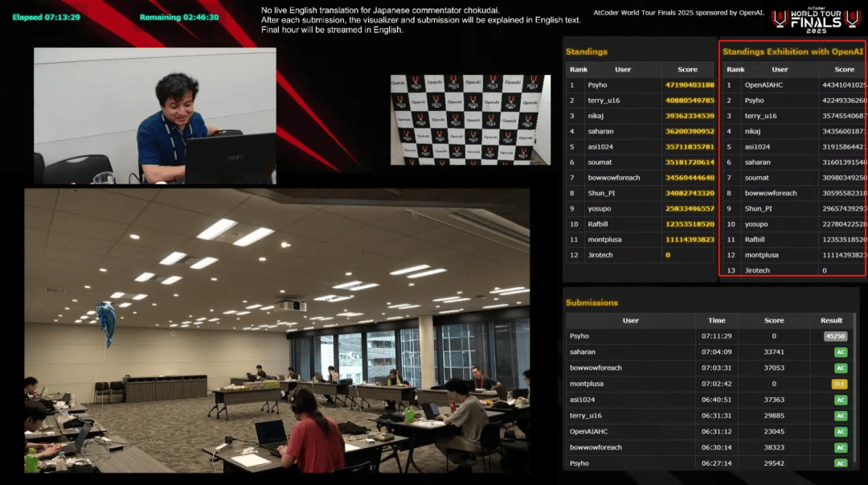
Task: Click the Rank column header in the Standings table
Action: 579,69
